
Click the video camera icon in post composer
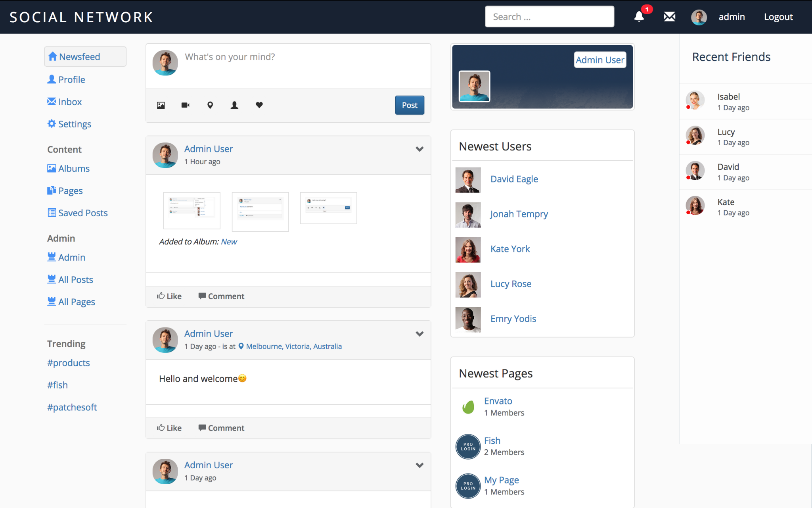[185, 105]
